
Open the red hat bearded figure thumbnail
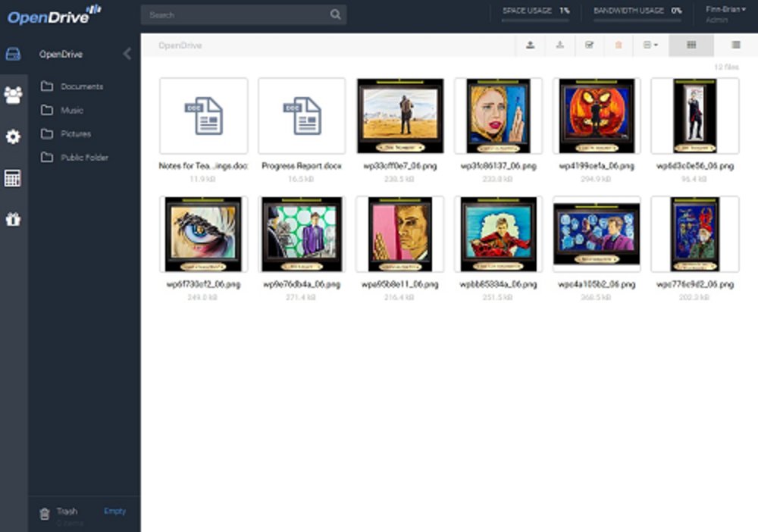(x=694, y=234)
